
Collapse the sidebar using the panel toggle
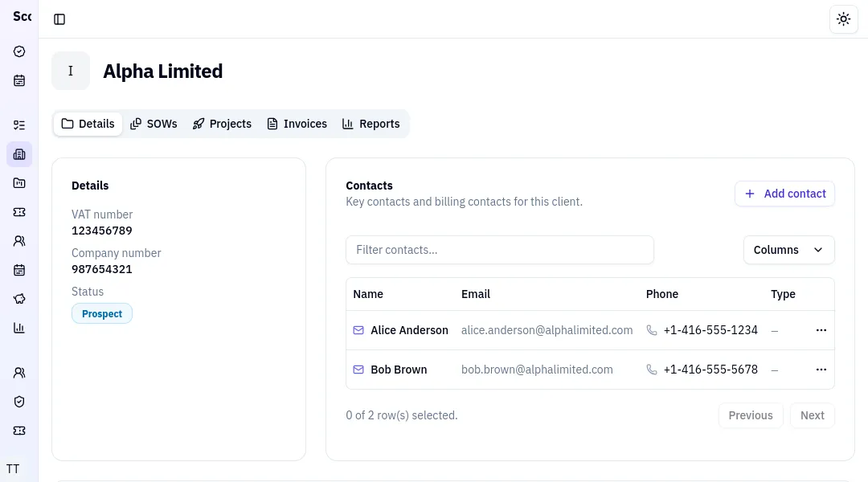tap(59, 18)
